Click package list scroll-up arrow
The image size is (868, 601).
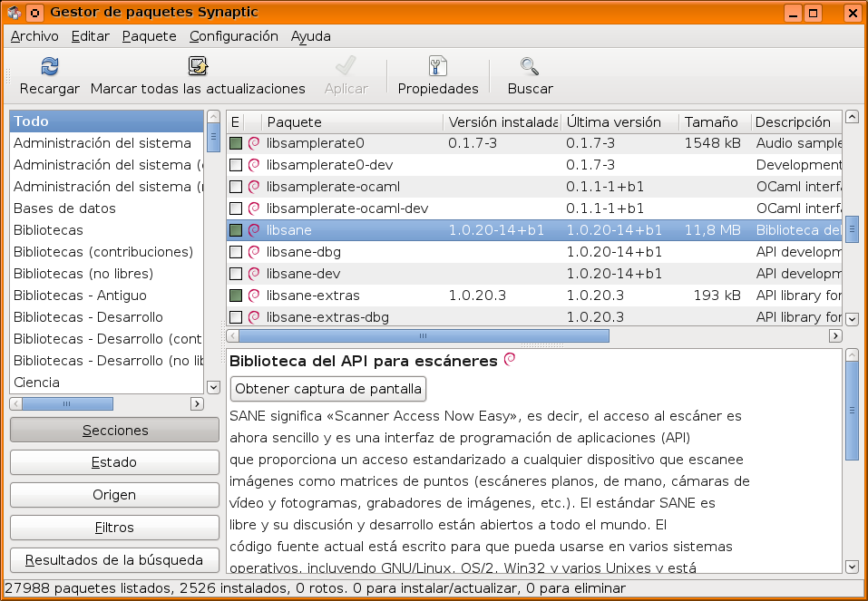coord(852,117)
